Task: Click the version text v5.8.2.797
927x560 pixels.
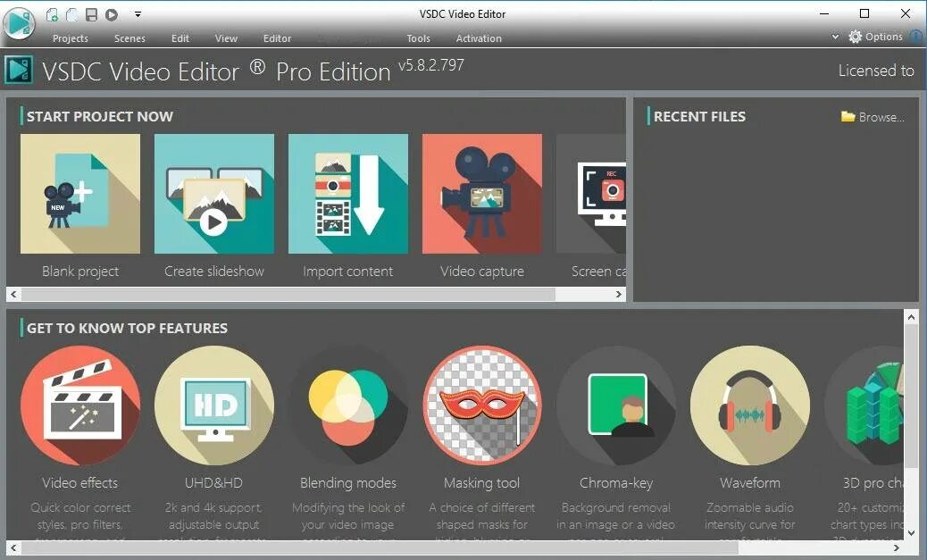Action: (x=431, y=64)
